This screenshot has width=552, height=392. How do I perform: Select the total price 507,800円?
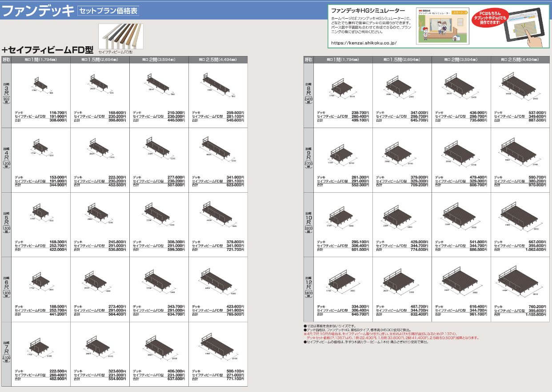(x=176, y=185)
